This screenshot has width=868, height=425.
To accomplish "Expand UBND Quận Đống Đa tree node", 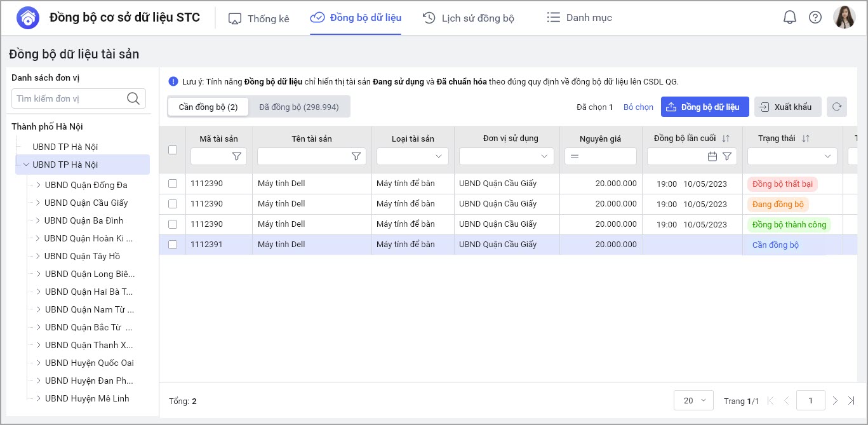I will coord(38,185).
